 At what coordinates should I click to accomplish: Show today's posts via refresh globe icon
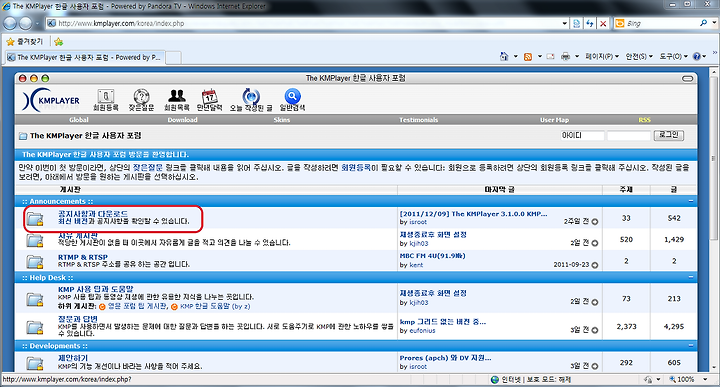251,96
